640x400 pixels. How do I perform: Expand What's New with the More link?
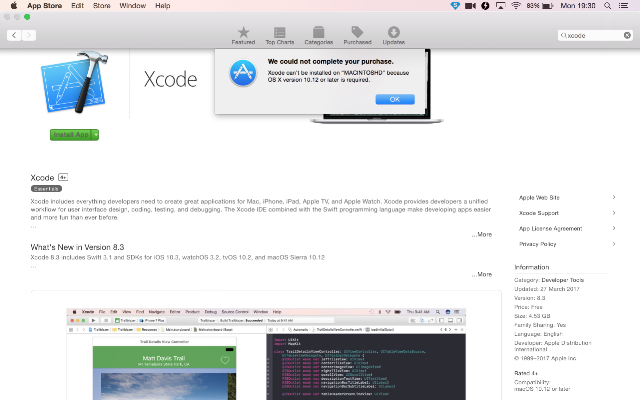point(482,274)
